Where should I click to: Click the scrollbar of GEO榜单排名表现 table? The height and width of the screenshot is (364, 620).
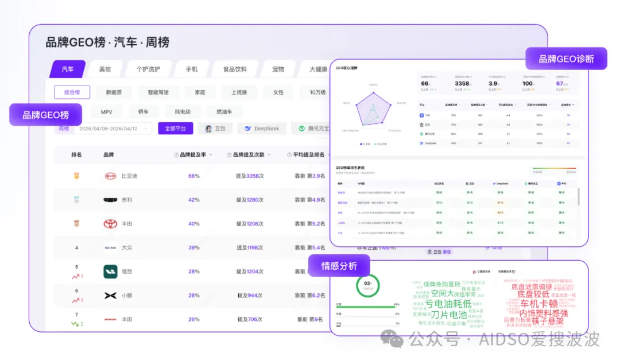[x=579, y=196]
